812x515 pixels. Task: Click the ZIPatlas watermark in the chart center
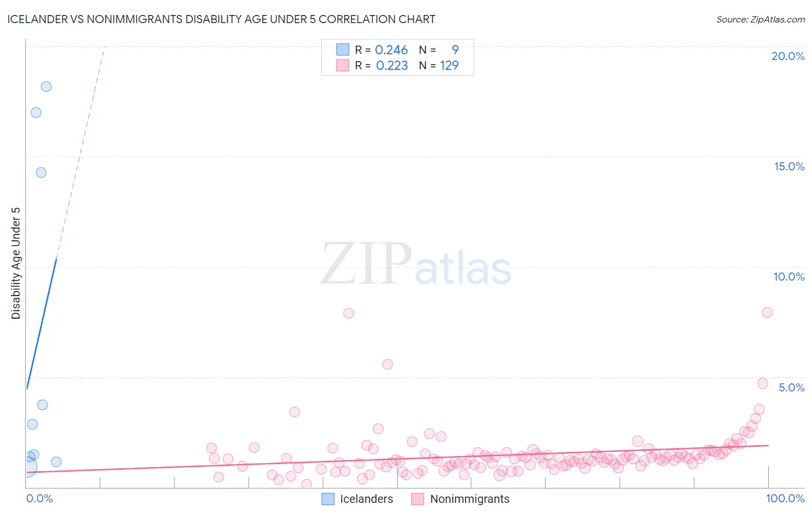[416, 264]
